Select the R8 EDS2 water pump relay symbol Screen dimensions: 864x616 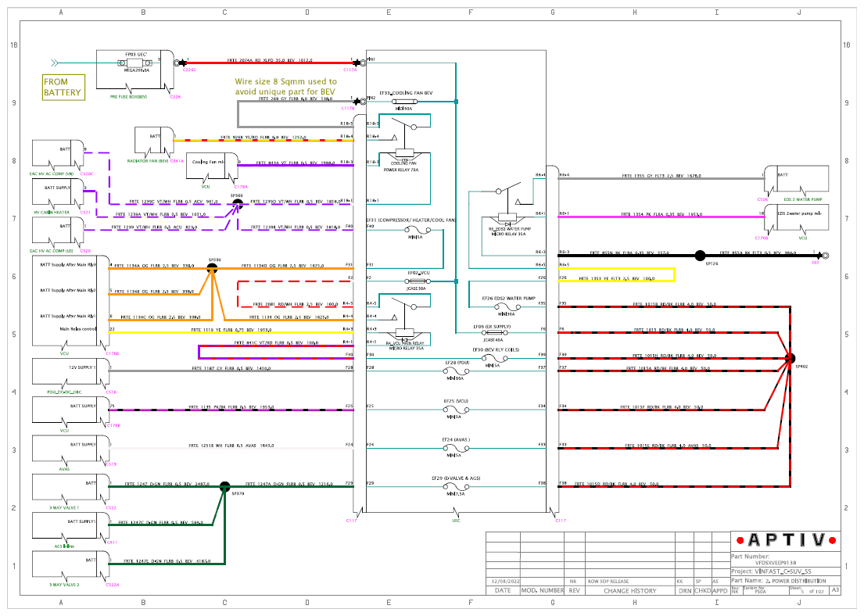coord(507,217)
